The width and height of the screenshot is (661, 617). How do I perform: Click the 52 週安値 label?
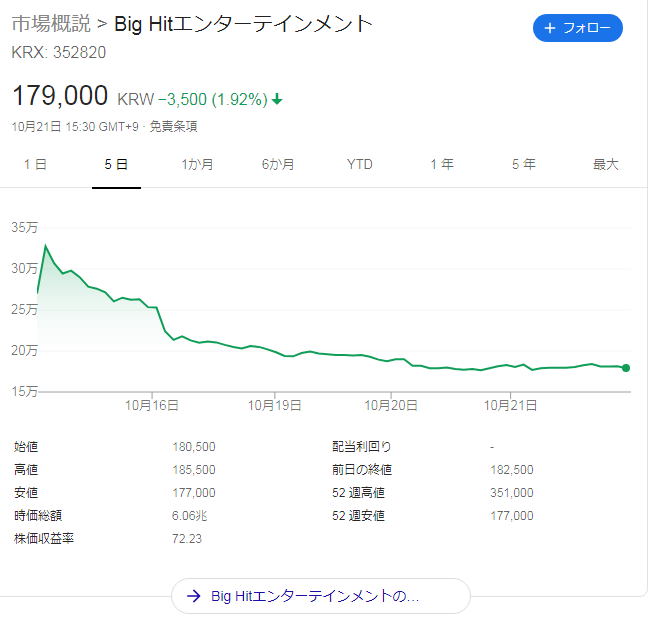pos(358,515)
